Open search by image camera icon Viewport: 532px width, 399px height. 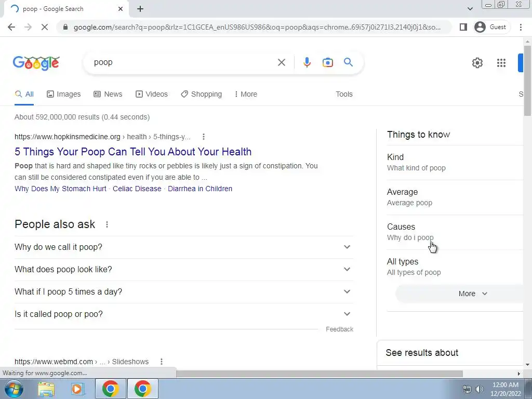(327, 62)
